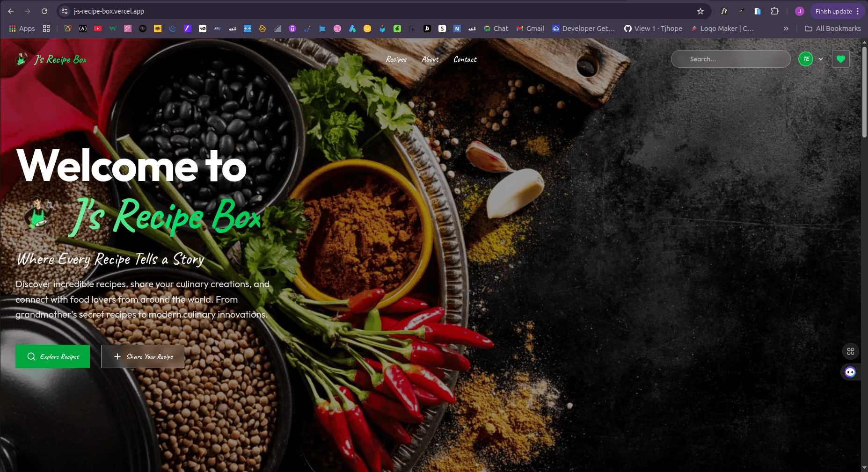
Task: Go to the Recipes nav item
Action: tap(396, 59)
